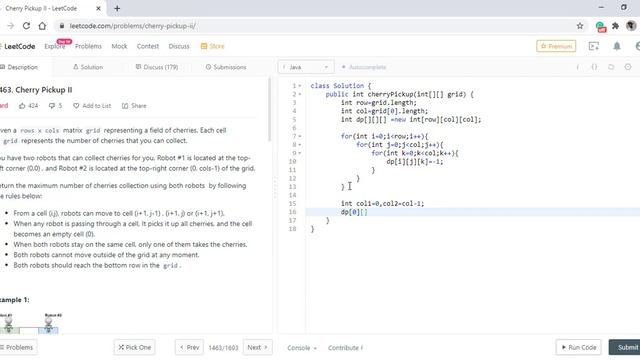Expand the Console dropdown
The height and width of the screenshot is (360, 640).
[x=302, y=348]
